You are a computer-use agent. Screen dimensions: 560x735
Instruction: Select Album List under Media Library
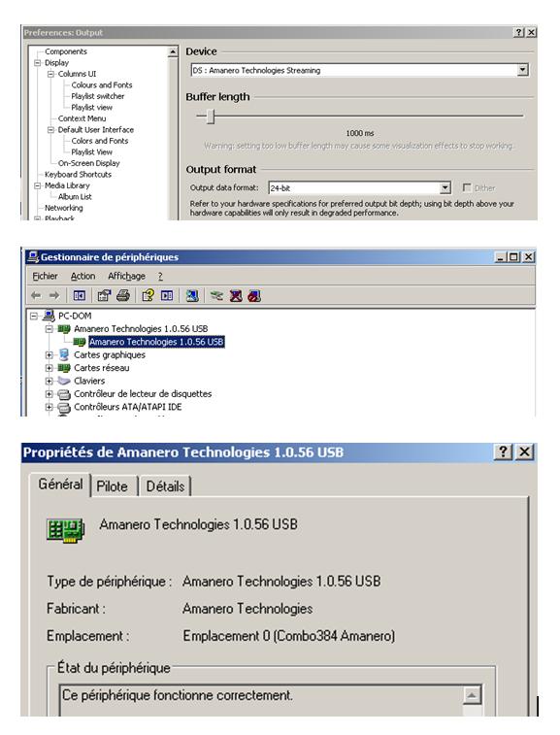[75, 197]
